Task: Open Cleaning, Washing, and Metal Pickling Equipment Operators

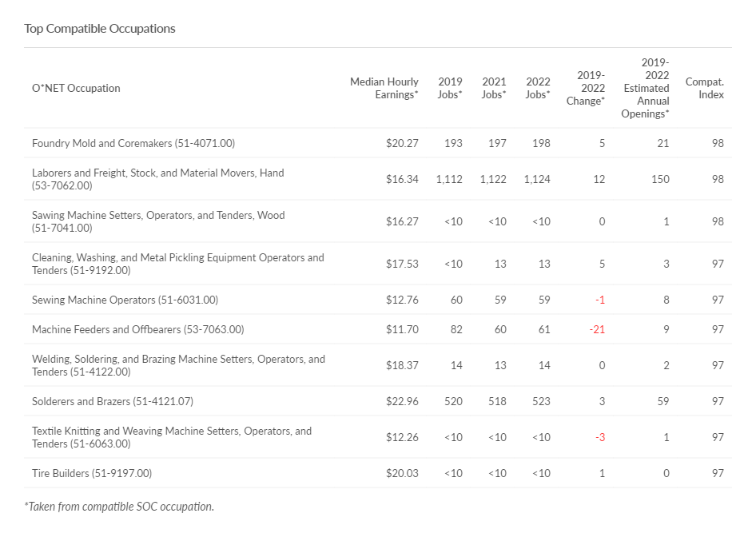Action: coord(178,264)
